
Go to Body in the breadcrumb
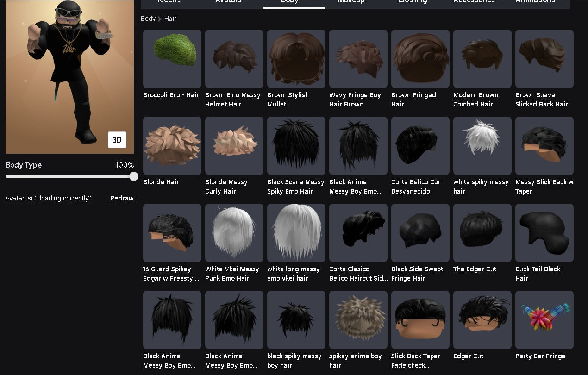tap(148, 19)
